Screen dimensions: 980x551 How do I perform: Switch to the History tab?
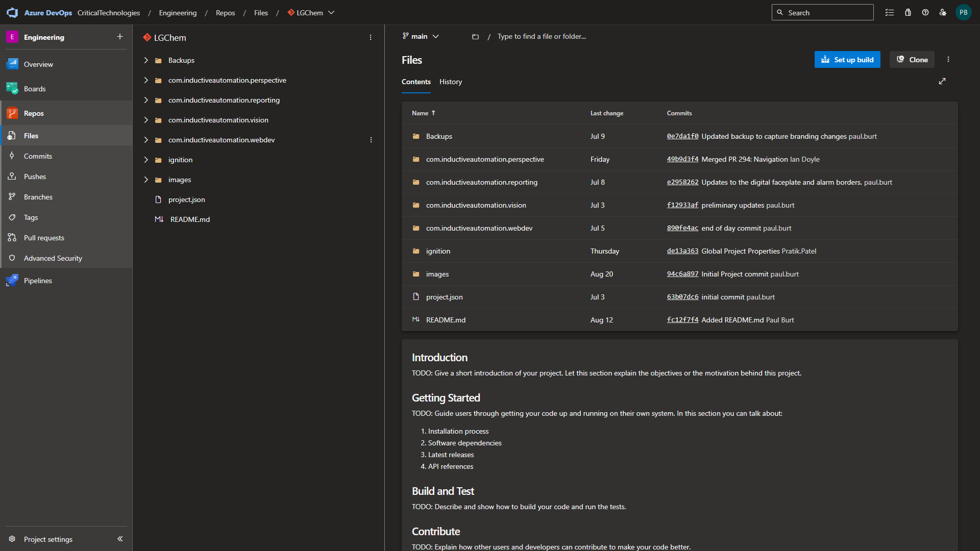450,82
